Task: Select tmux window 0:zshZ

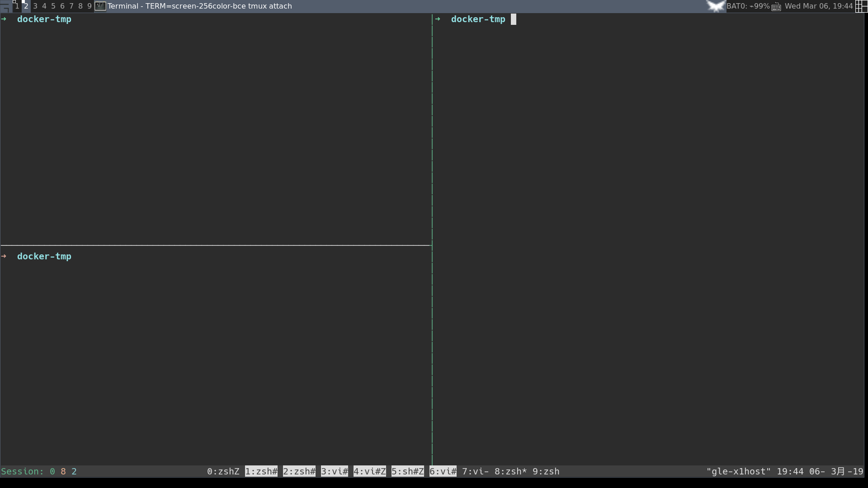Action: (223, 471)
